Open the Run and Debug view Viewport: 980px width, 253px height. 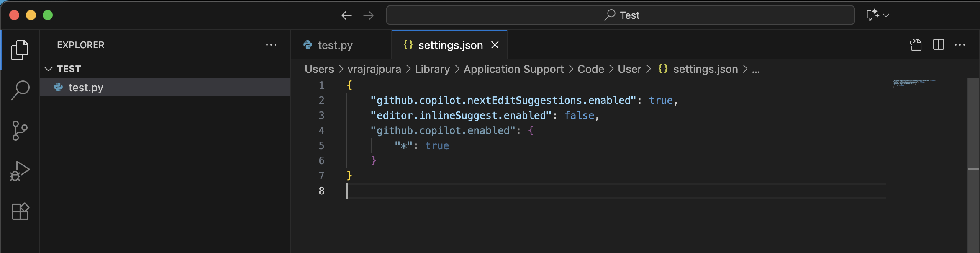20,171
